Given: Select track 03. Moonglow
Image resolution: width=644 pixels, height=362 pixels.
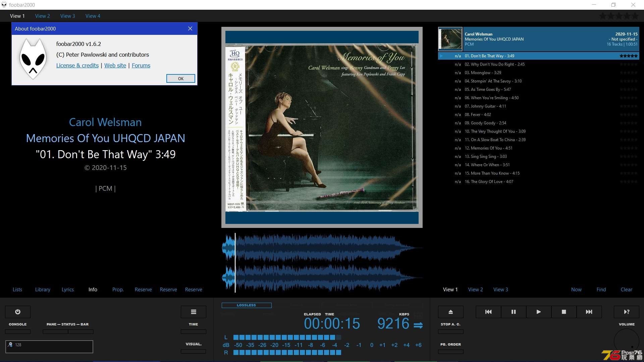Looking at the screenshot, I should coord(539,73).
